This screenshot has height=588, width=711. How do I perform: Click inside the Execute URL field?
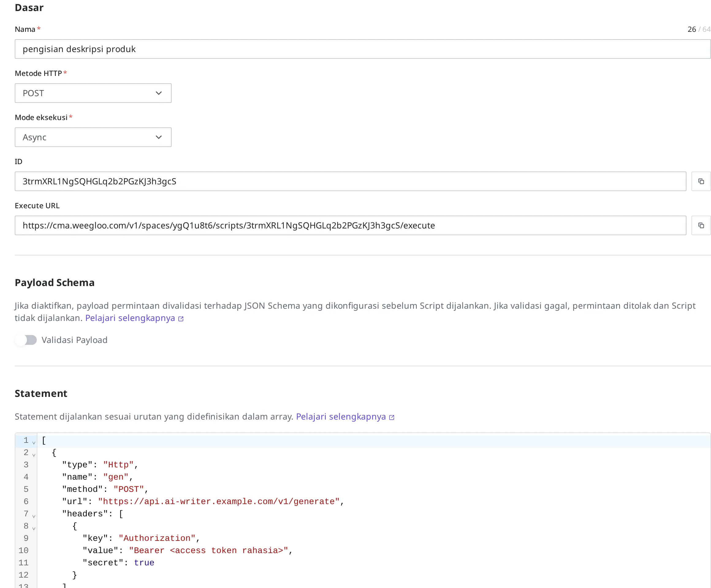pos(350,225)
